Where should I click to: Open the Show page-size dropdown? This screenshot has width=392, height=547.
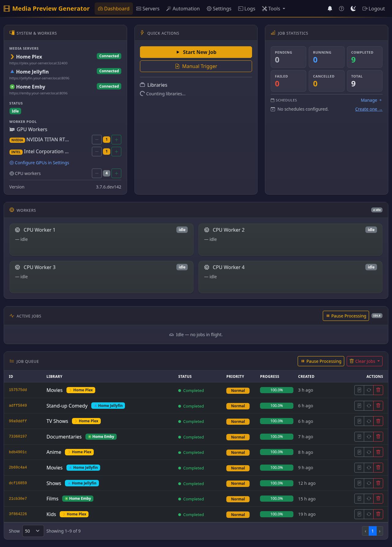pos(33,531)
